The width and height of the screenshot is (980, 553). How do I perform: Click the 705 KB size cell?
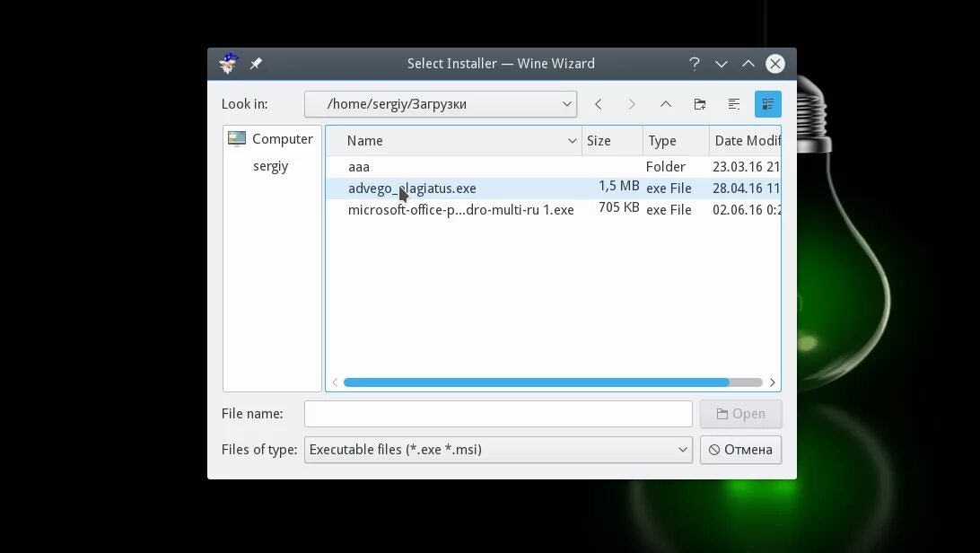618,207
